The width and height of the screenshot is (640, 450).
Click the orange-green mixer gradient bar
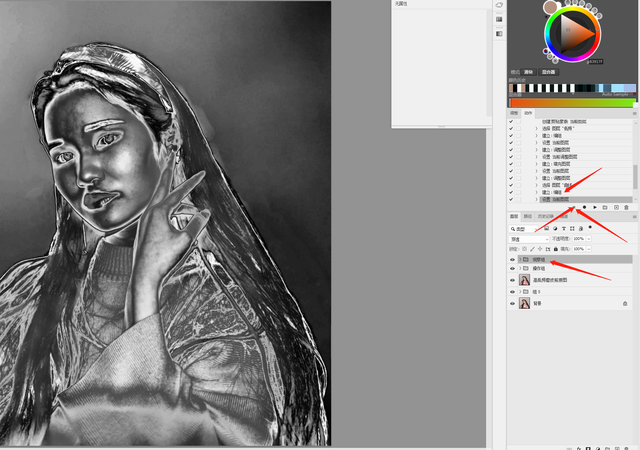[573, 102]
